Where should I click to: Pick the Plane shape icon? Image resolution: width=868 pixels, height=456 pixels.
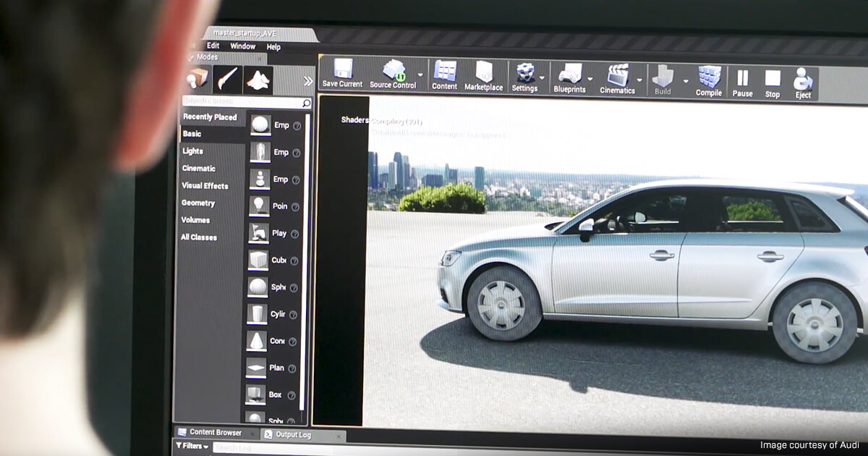(256, 368)
